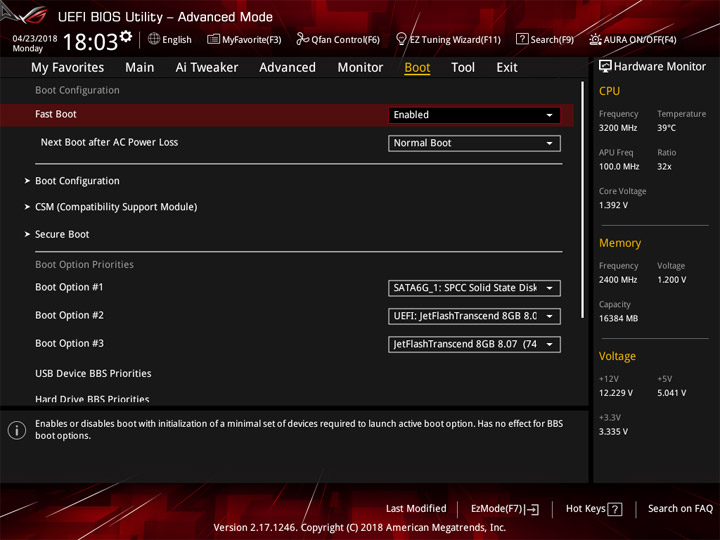720x540 pixels.
Task: Click the settings list vertical scrollbar
Action: point(582,200)
